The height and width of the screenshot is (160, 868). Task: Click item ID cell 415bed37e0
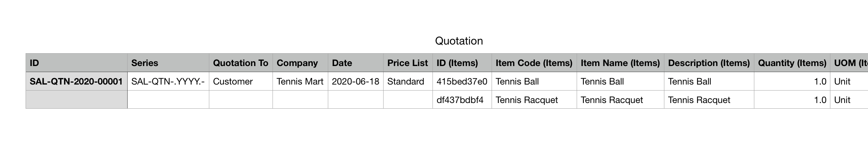tap(462, 82)
